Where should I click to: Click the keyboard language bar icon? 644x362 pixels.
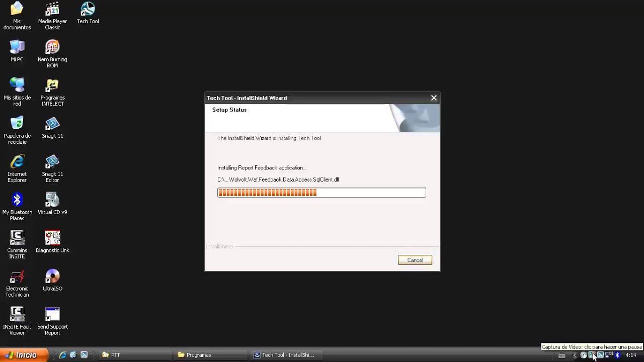click(562, 355)
